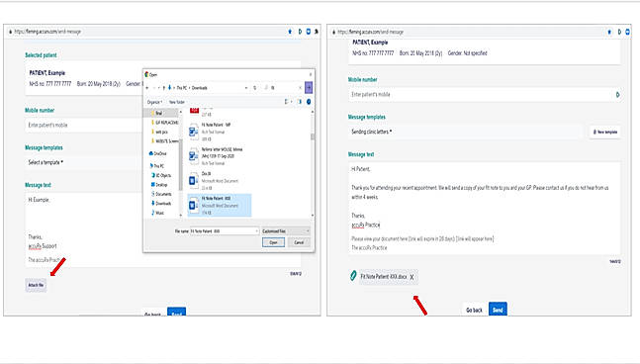Screen dimensions: 640x364
Task: Click Send in the right window
Action: [498, 310]
